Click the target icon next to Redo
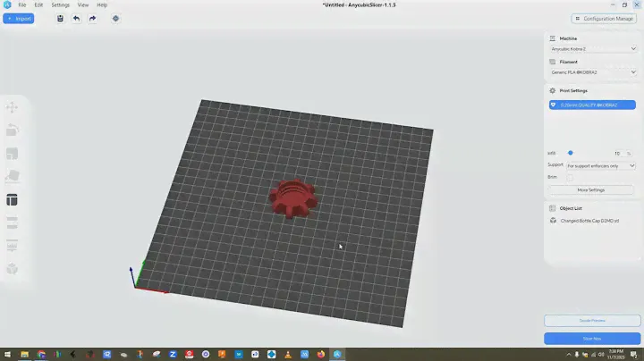 point(115,18)
